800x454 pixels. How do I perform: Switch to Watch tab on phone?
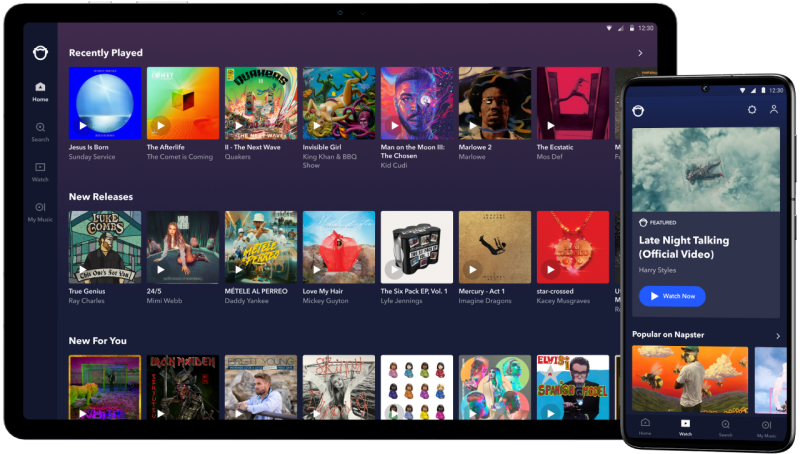point(685,427)
